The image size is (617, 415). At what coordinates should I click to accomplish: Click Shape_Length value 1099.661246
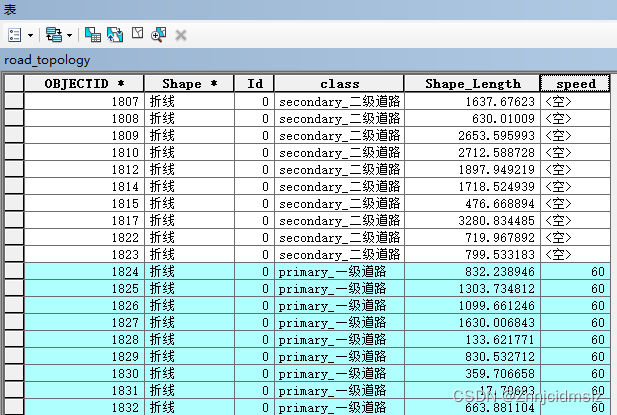496,305
